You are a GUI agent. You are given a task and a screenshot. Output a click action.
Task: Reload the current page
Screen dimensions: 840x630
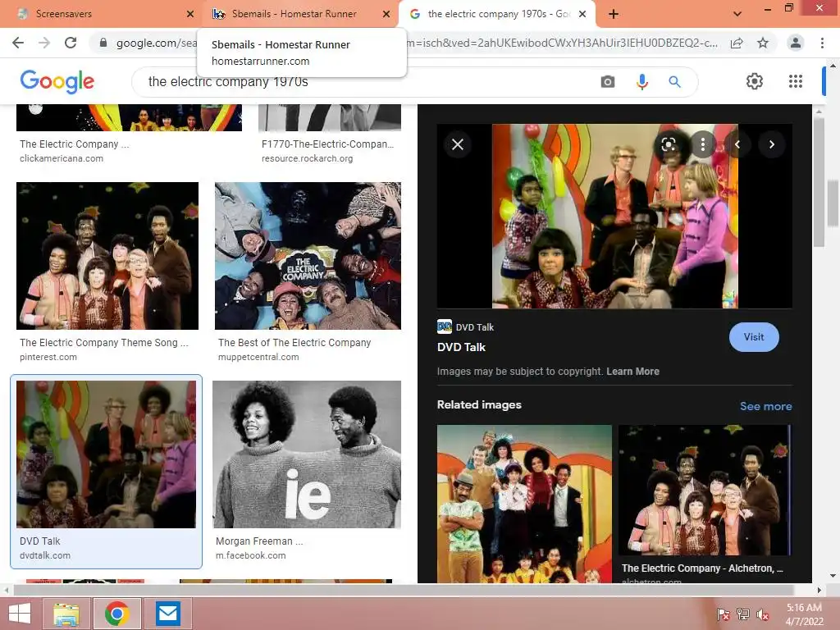tap(71, 43)
